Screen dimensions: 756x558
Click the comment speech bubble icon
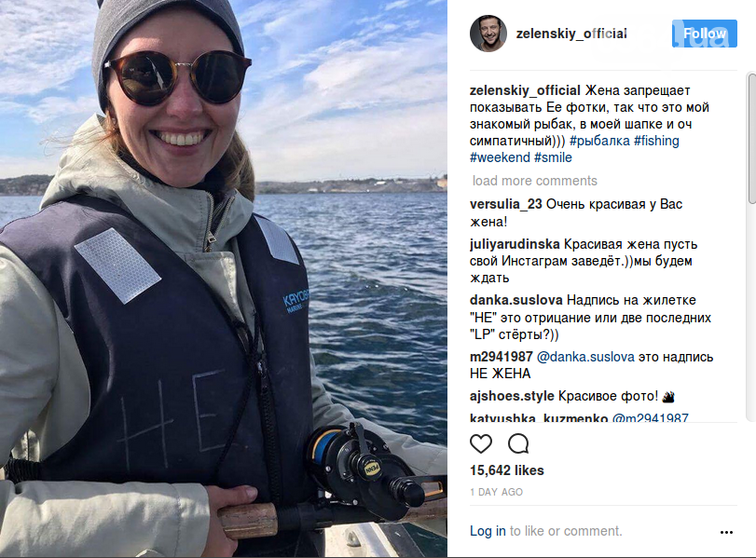click(518, 443)
